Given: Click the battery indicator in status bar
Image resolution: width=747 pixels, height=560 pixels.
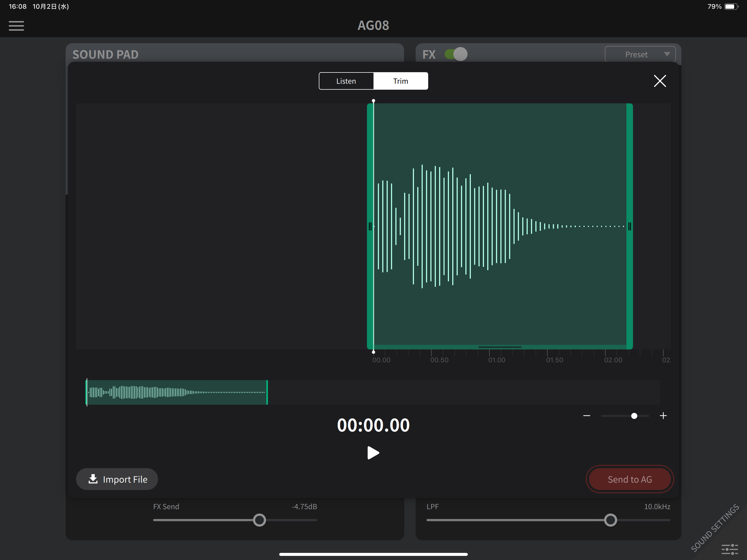Looking at the screenshot, I should [731, 7].
